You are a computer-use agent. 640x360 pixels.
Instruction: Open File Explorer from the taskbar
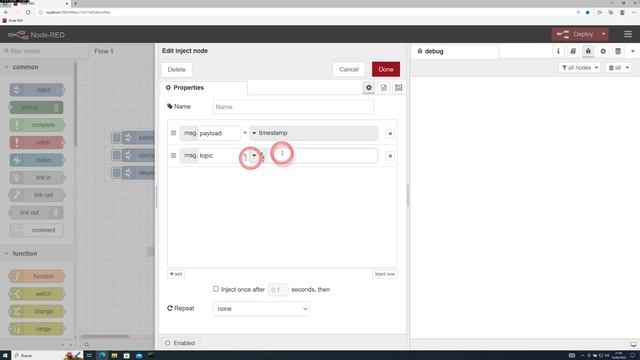pyautogui.click(x=114, y=356)
